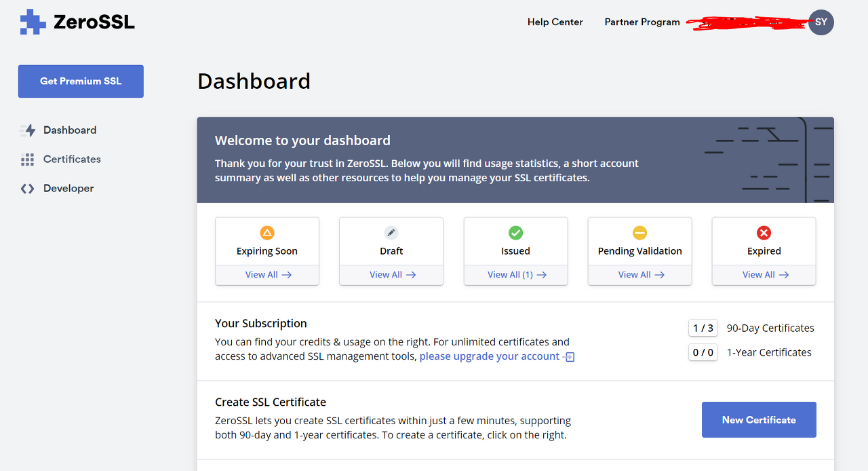This screenshot has height=471, width=868.
Task: Click the ZeroSSL logo icon
Action: coord(33,22)
